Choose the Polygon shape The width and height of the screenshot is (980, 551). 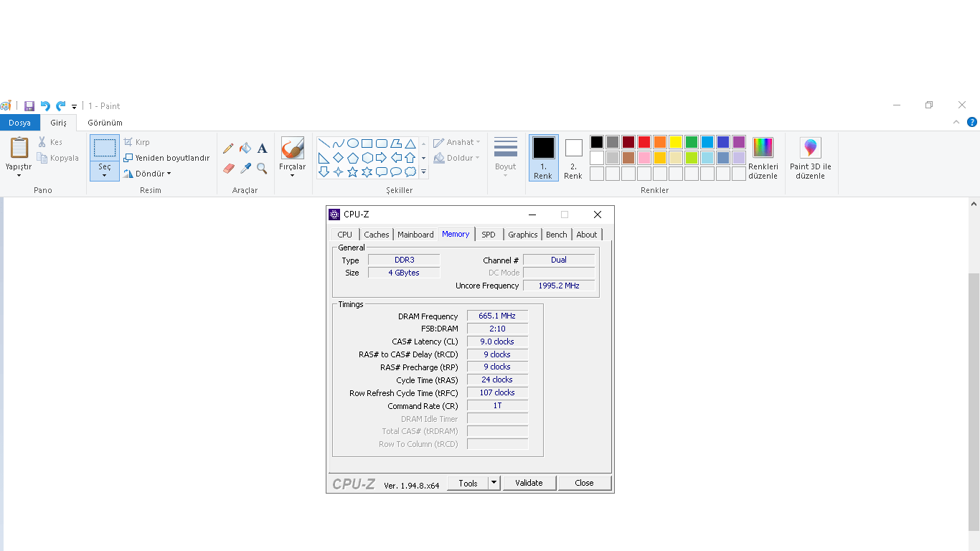(396, 143)
